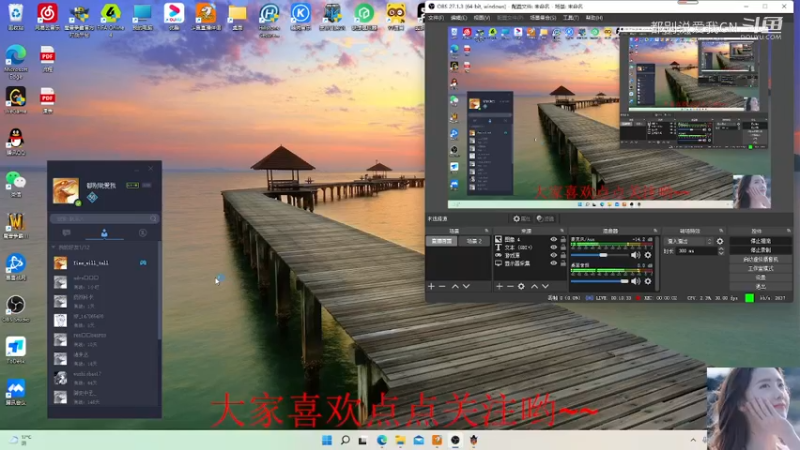Hide the 文本 (GDI+) source
Screen dimensions: 800x450
click(554, 247)
